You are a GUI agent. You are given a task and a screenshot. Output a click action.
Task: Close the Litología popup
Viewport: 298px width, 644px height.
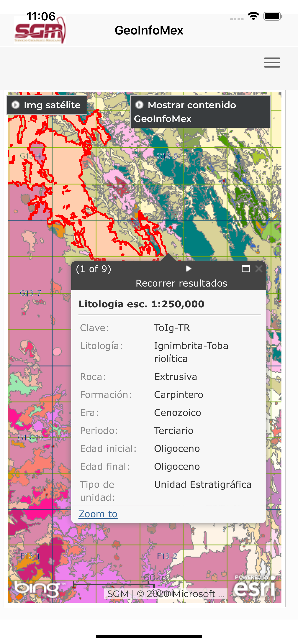point(259,269)
